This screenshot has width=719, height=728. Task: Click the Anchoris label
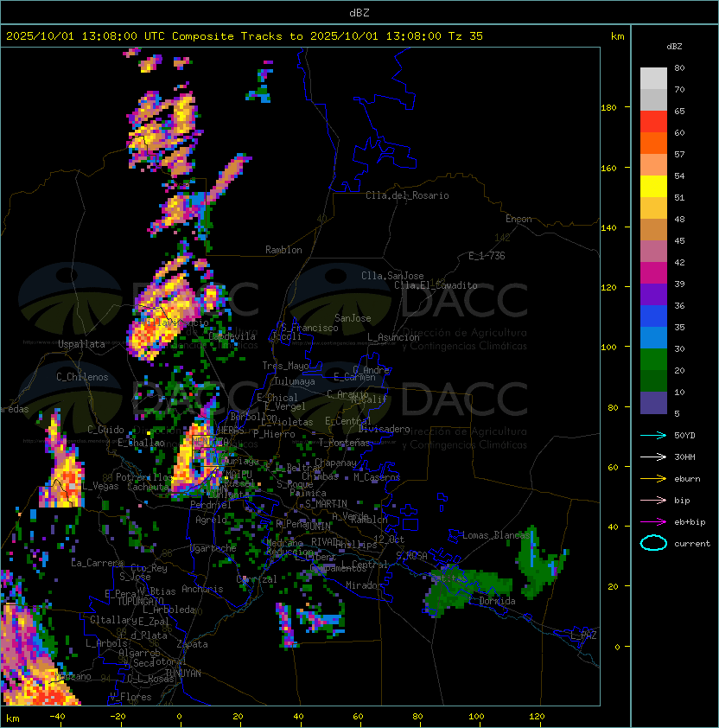coord(202,589)
